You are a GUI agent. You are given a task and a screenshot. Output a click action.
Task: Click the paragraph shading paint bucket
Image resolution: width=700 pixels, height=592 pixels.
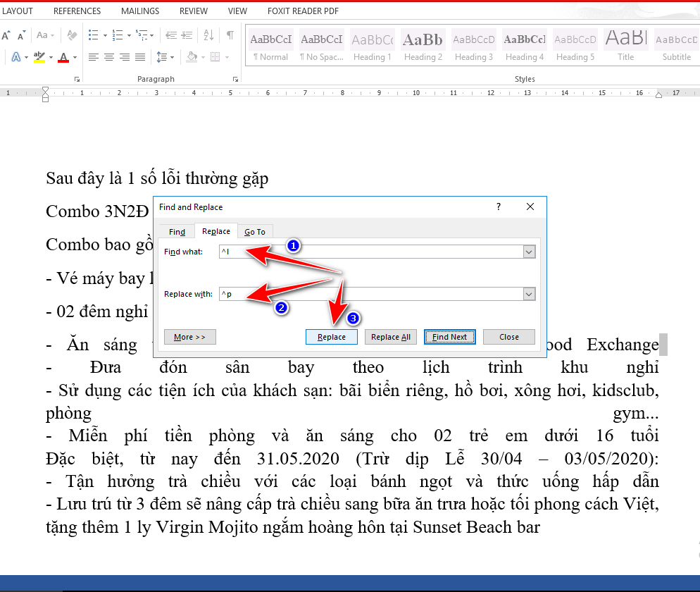(192, 57)
